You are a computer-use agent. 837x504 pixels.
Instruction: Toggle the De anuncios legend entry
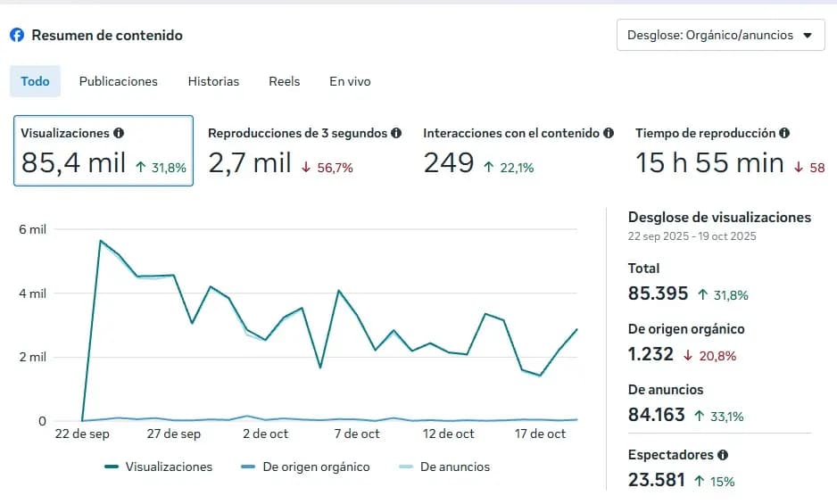(x=444, y=467)
